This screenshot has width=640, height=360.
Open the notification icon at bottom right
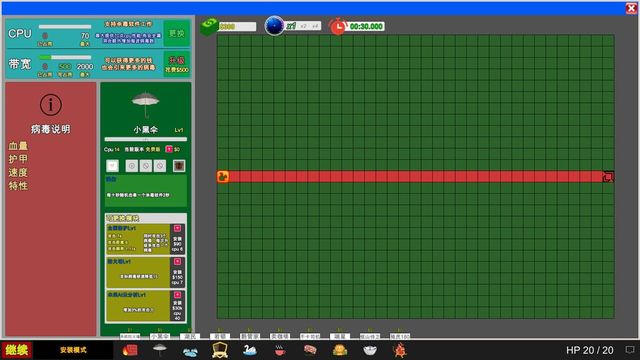[630, 350]
